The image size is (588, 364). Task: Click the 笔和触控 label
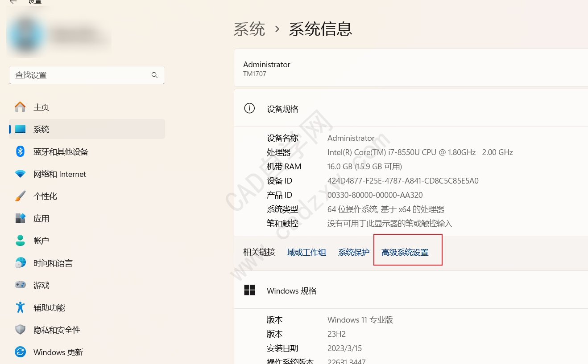[282, 224]
